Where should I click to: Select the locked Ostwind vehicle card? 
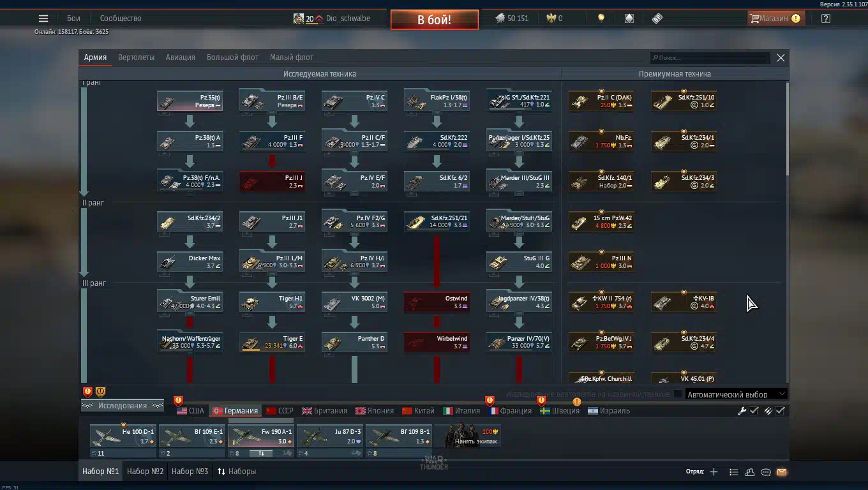coord(437,302)
